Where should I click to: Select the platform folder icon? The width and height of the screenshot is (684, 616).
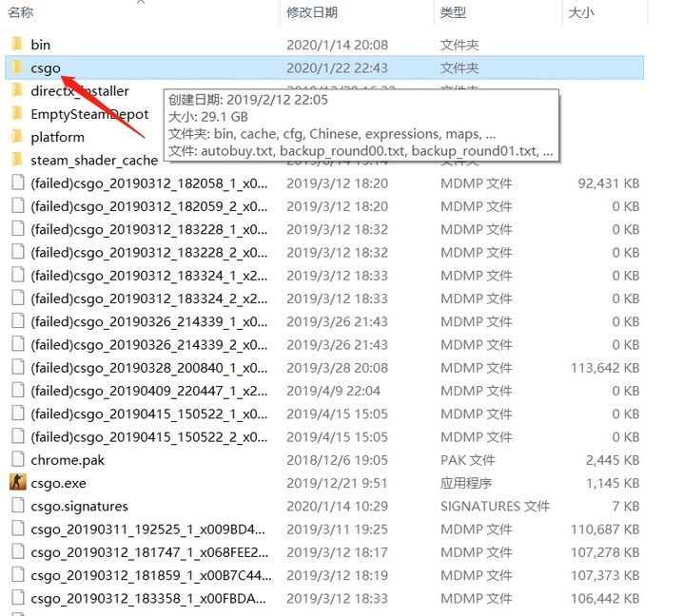(x=17, y=137)
